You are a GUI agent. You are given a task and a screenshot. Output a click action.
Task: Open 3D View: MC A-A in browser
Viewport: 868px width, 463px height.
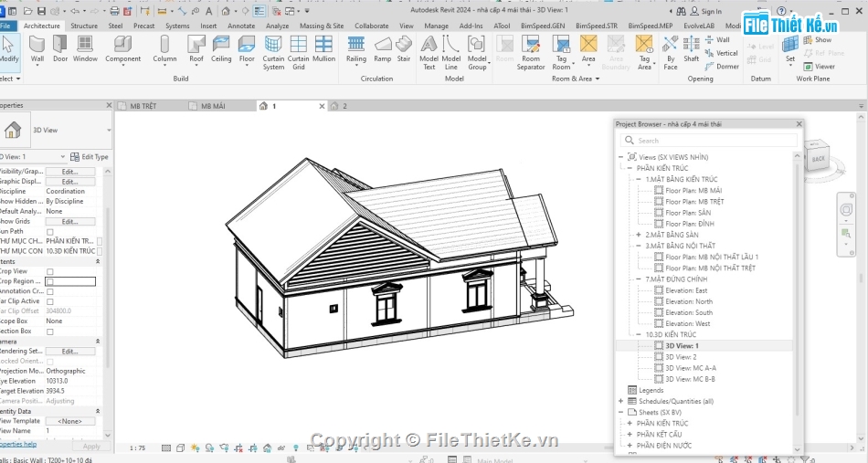691,368
